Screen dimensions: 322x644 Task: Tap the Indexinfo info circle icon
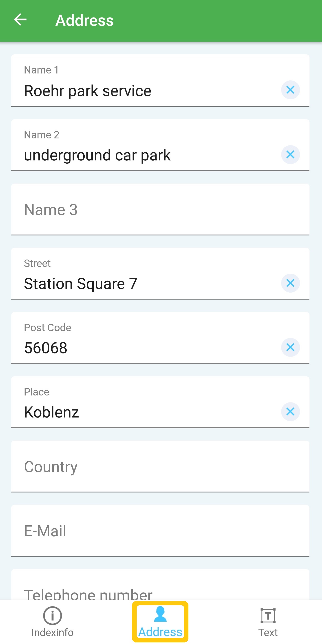coord(53,615)
